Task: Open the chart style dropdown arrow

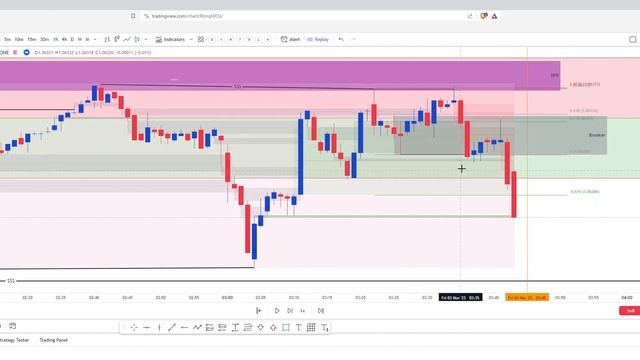Action: [146, 40]
